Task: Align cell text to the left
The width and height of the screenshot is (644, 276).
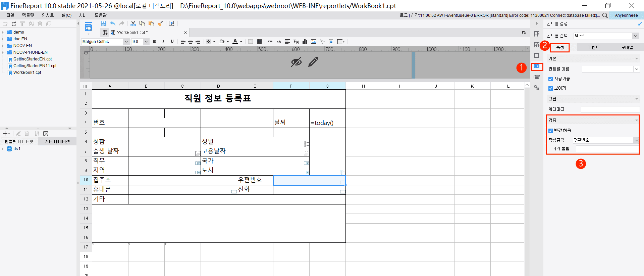Action: (x=183, y=42)
